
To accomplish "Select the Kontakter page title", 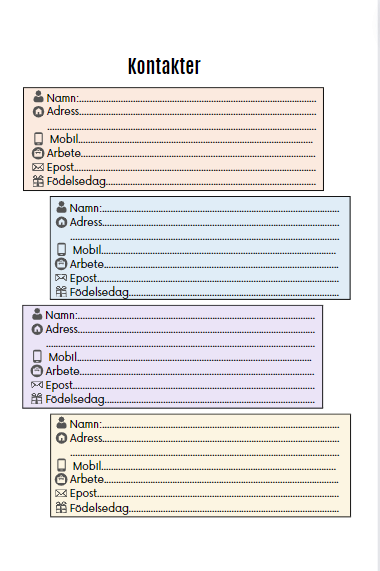I will (x=164, y=66).
